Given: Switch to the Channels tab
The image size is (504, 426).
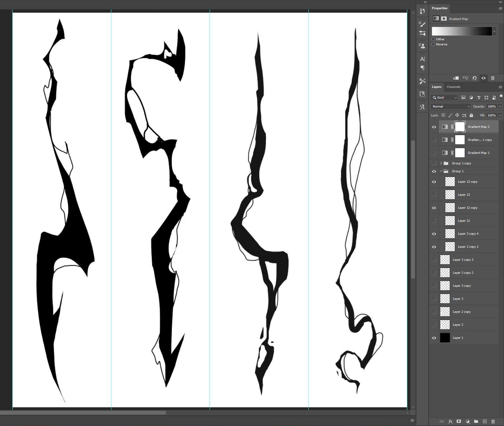Looking at the screenshot, I should (x=453, y=87).
